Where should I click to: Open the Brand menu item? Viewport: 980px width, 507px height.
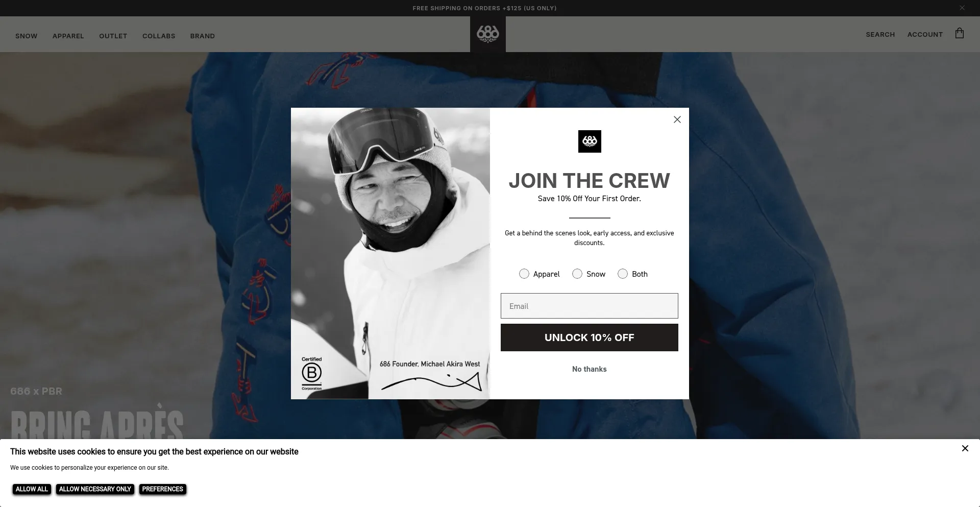203,36
